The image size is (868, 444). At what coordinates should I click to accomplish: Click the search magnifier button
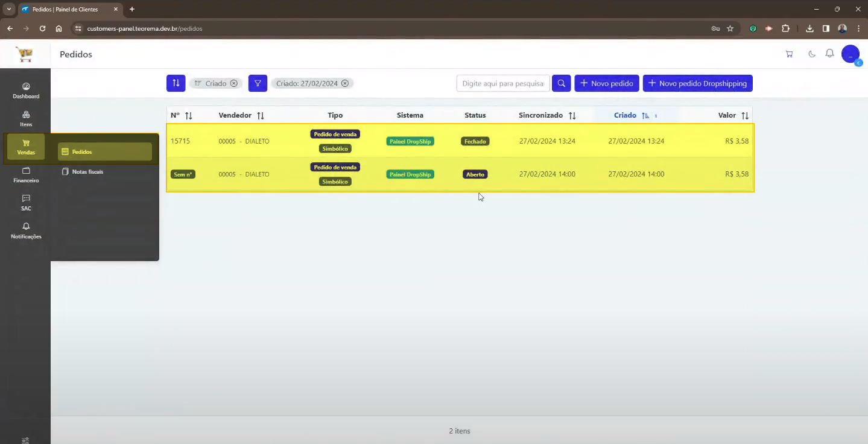pos(561,83)
